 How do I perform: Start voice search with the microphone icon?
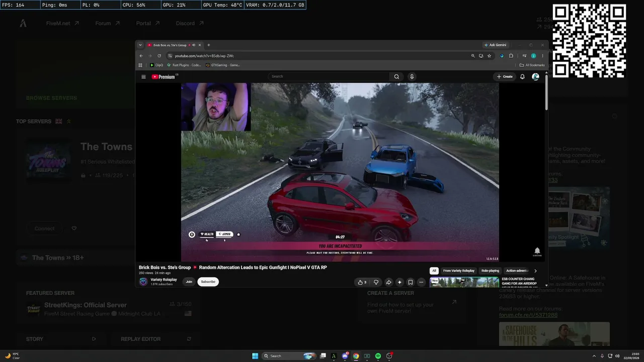pyautogui.click(x=412, y=76)
